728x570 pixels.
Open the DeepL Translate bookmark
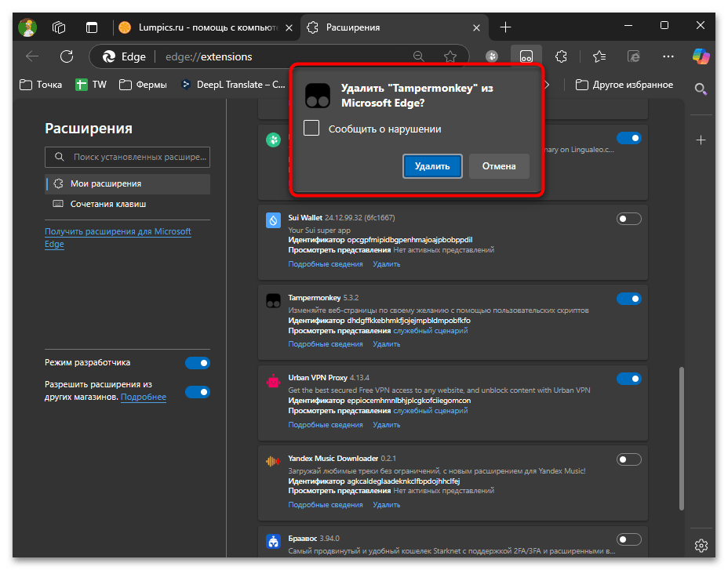pos(233,85)
